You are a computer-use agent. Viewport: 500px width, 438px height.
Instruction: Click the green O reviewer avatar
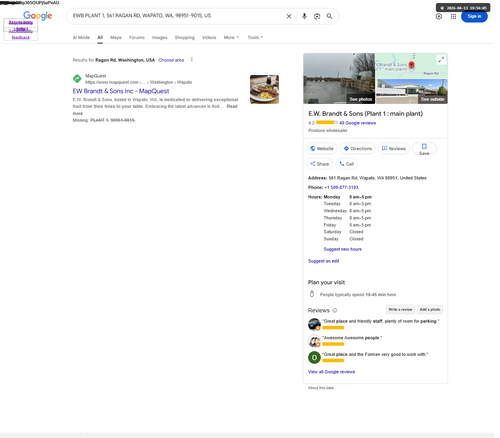click(314, 357)
